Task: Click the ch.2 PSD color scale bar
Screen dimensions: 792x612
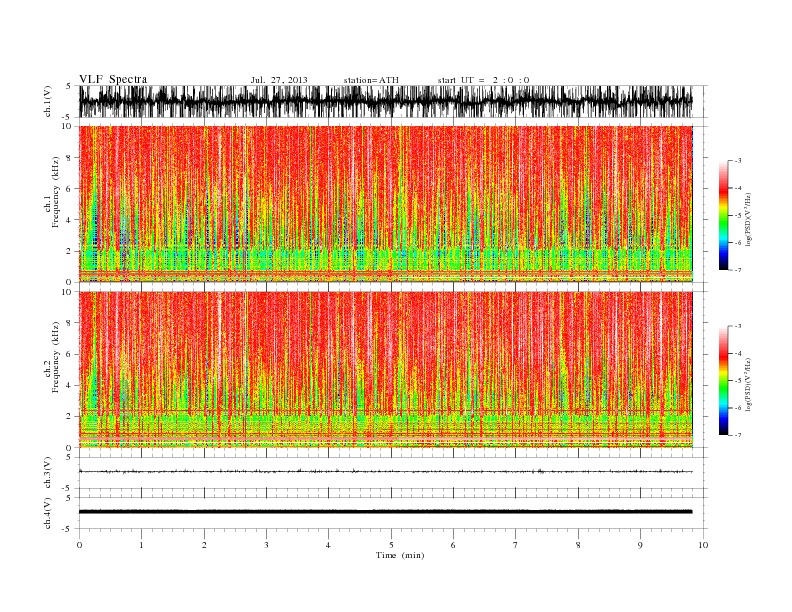Action: click(723, 381)
